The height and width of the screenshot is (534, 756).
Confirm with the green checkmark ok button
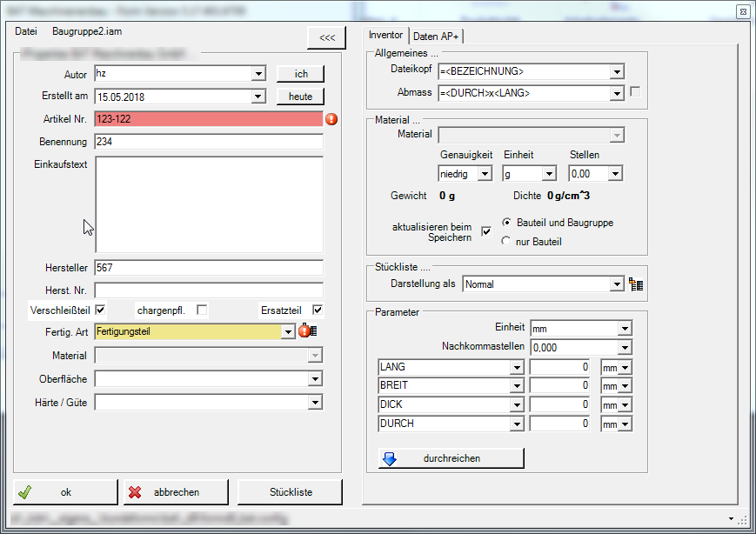coord(65,492)
